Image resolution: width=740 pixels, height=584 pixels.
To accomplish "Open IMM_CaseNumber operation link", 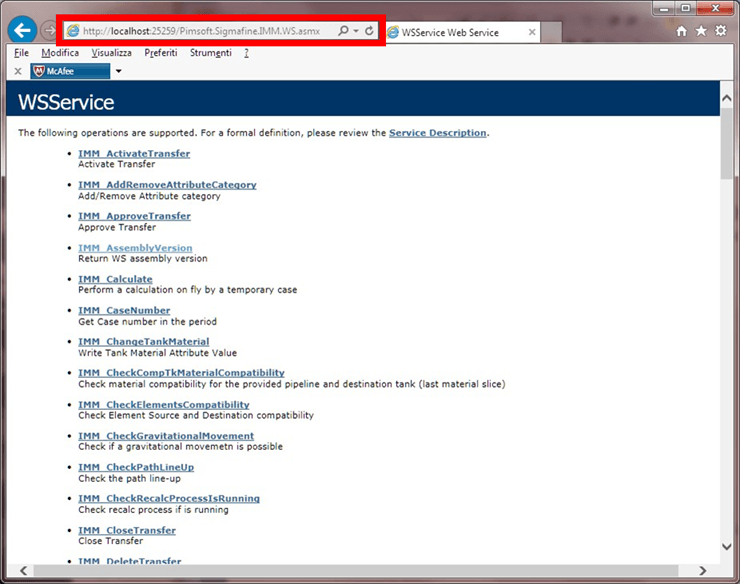I will tap(124, 310).
